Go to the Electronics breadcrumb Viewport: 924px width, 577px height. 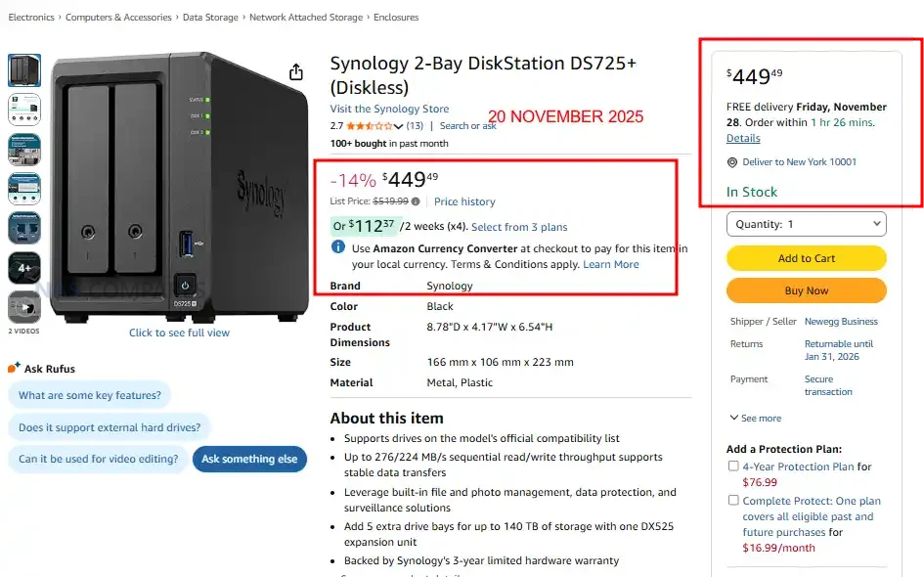[x=31, y=18]
